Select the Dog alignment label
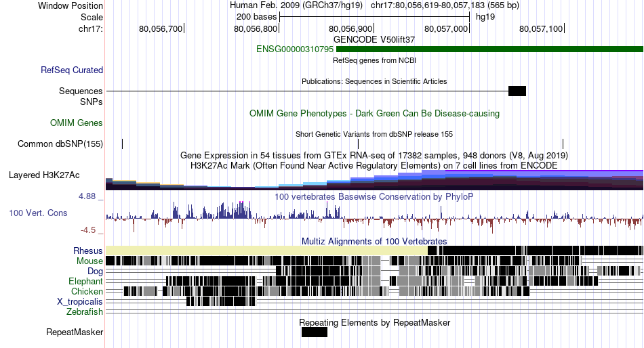Image resolution: width=644 pixels, height=348 pixels. (96, 271)
